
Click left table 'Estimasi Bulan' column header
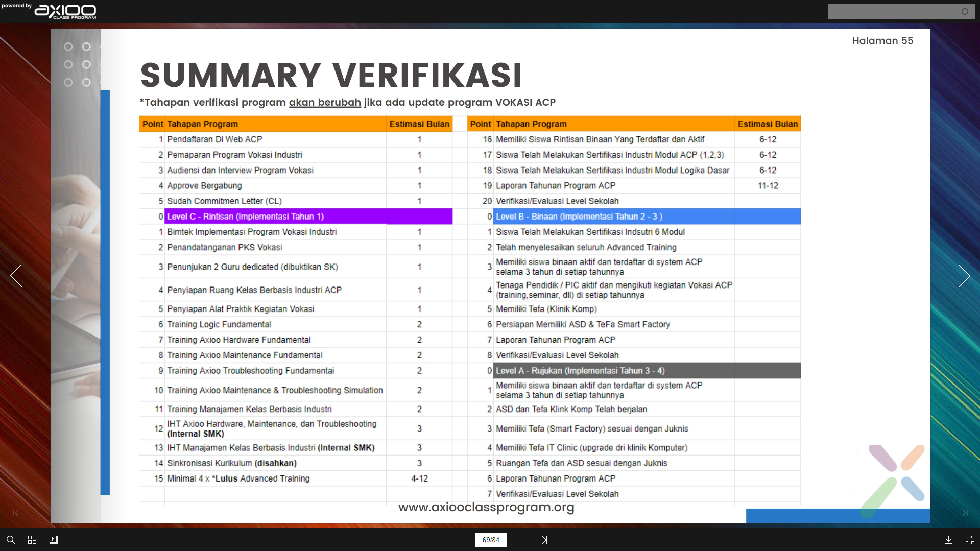[x=419, y=124]
